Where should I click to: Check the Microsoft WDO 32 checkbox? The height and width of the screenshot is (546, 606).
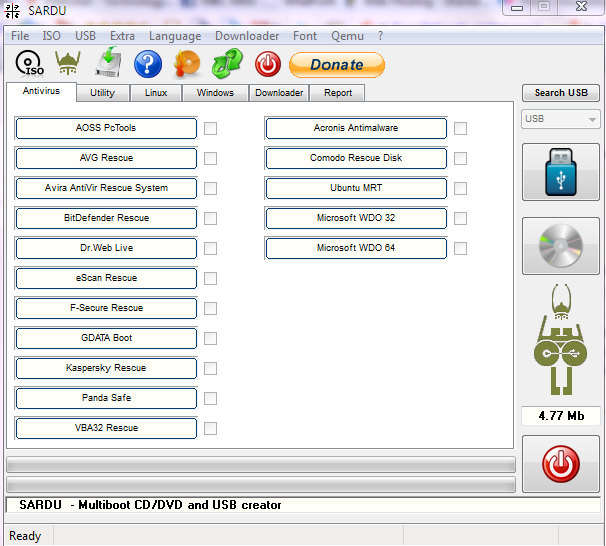tap(460, 218)
